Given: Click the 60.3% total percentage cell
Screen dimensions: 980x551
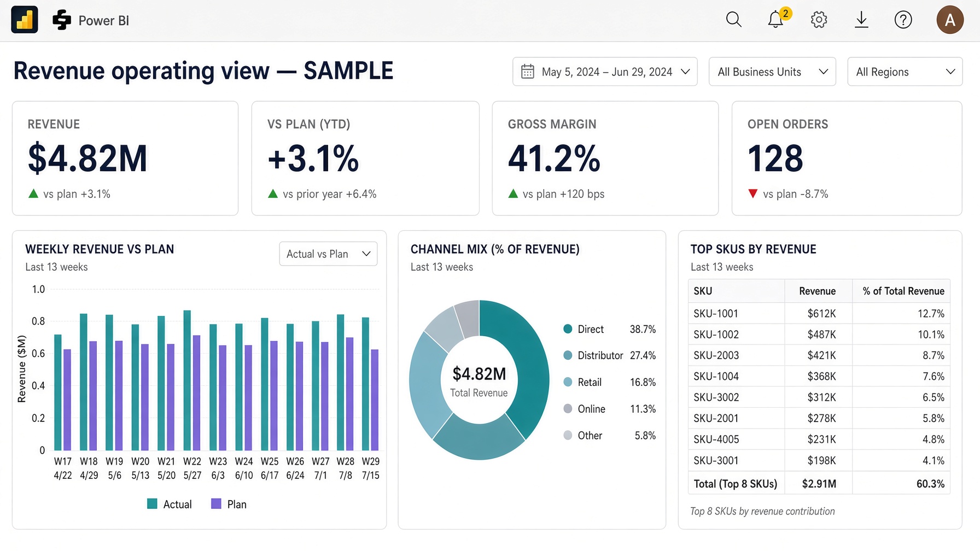Looking at the screenshot, I should [x=930, y=484].
